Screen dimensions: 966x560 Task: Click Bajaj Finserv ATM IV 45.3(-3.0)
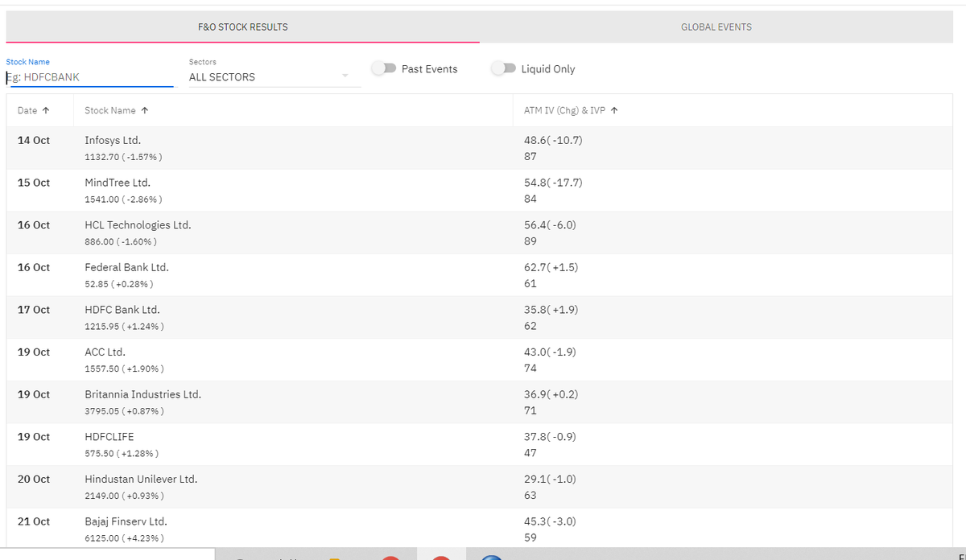550,521
